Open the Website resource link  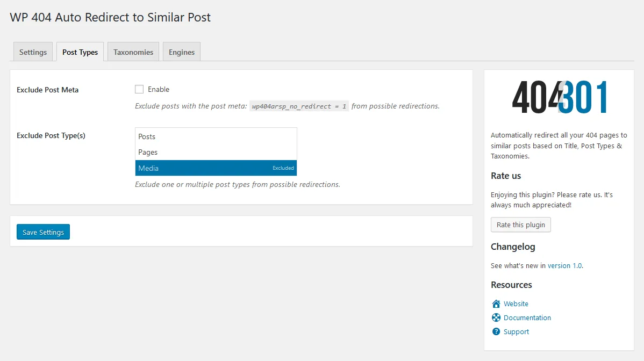coord(516,304)
